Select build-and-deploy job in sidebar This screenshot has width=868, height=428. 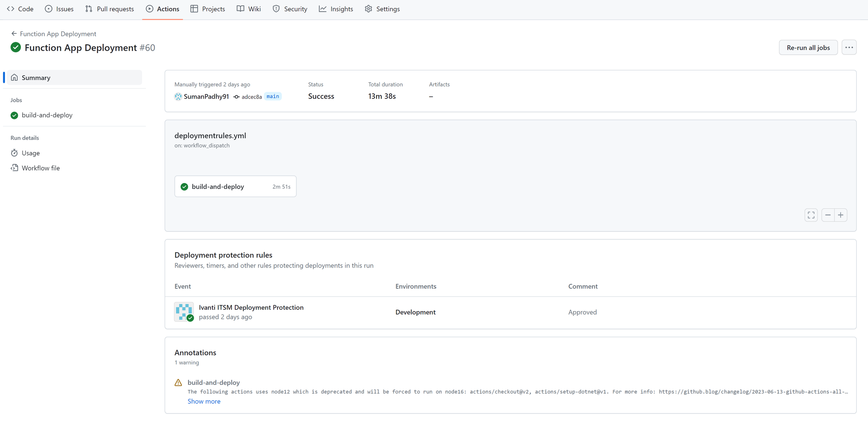[x=47, y=115]
